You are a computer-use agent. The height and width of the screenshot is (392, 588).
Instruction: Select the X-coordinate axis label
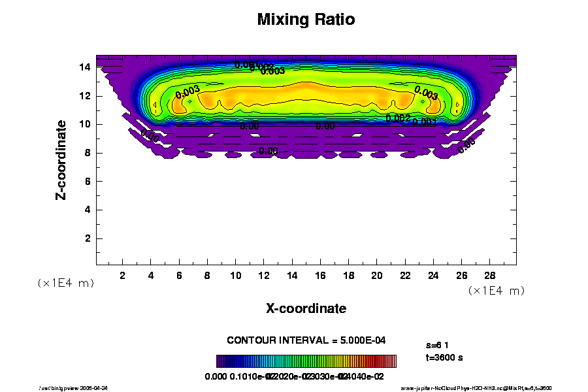tap(306, 308)
